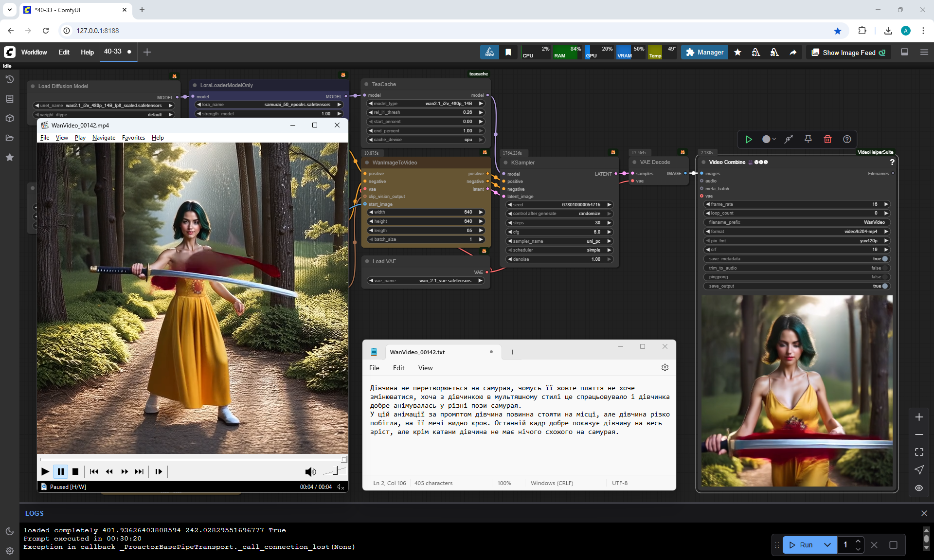
Task: Click the Manager button
Action: click(x=704, y=53)
